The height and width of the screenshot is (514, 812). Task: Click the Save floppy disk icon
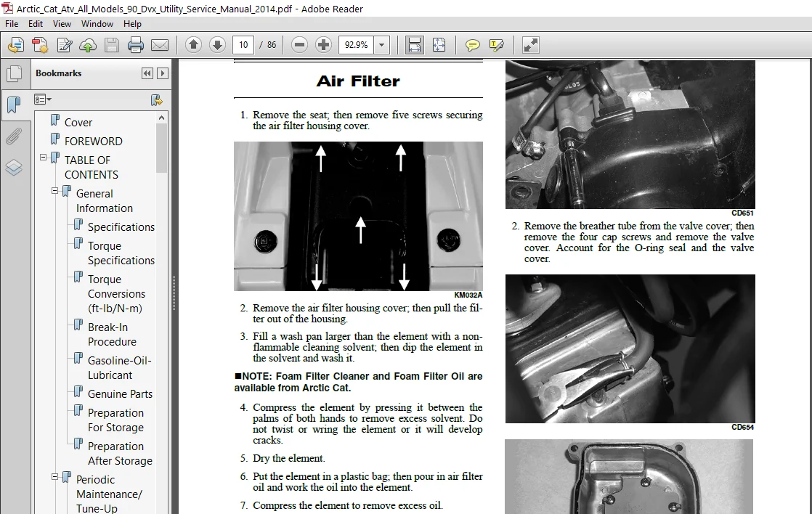tap(112, 45)
